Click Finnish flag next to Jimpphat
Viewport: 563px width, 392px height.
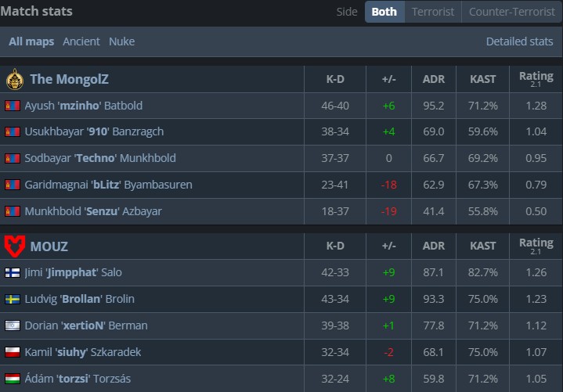click(12, 273)
